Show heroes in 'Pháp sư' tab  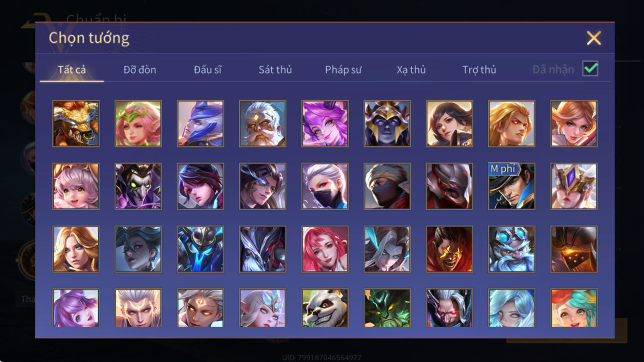point(343,70)
